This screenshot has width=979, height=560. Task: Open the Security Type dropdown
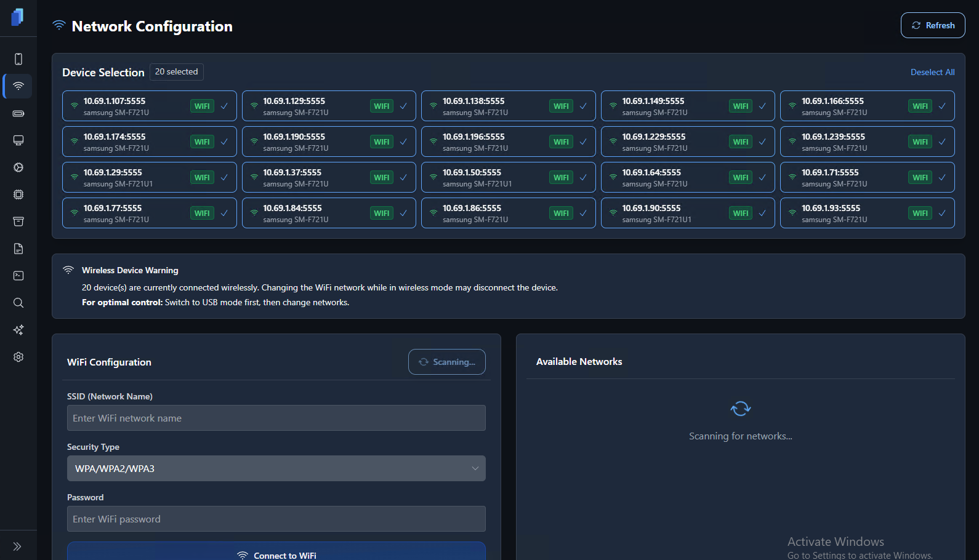[x=276, y=468]
